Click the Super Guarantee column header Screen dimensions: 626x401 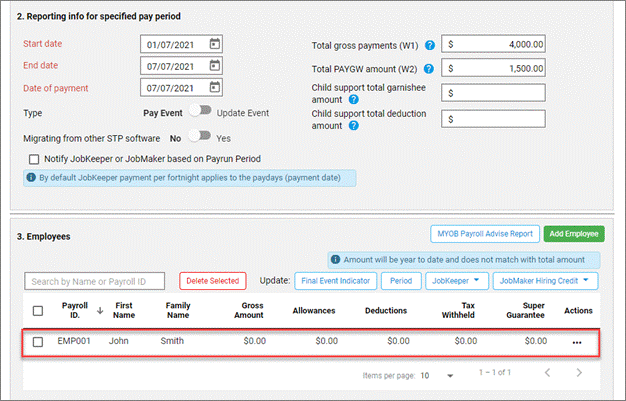(x=525, y=310)
